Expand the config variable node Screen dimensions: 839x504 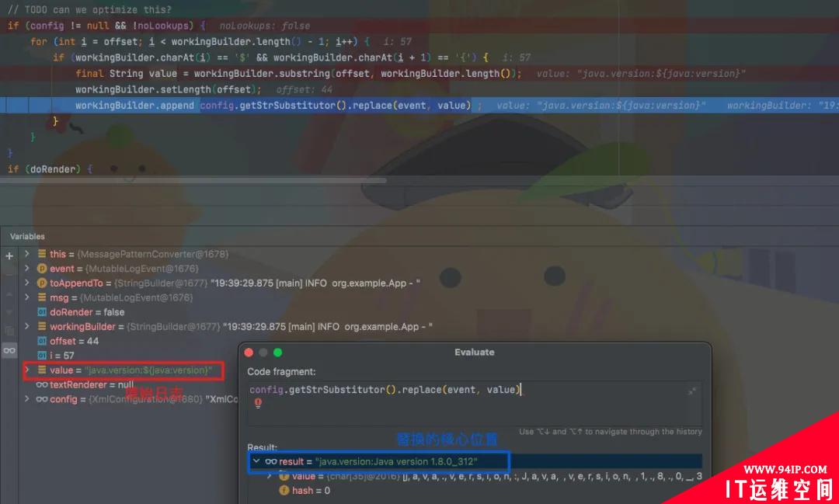(26, 399)
